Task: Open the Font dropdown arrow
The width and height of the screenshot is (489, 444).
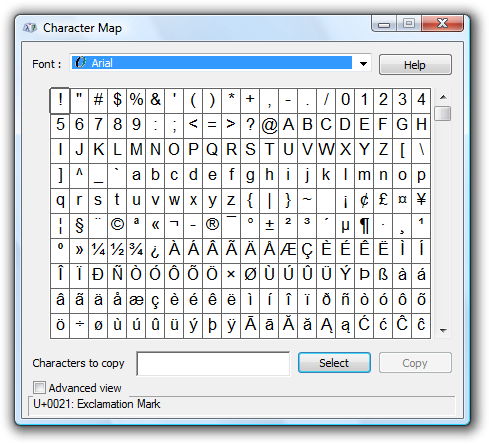Action: point(363,63)
